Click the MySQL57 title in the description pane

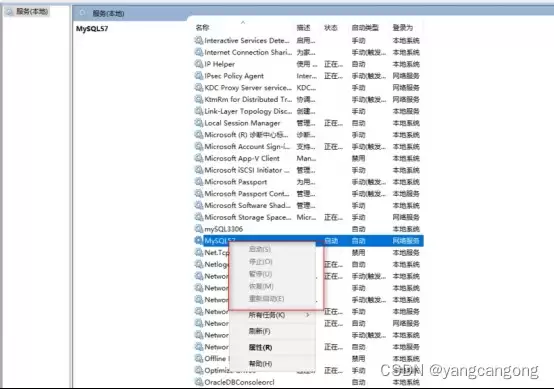(x=92, y=29)
